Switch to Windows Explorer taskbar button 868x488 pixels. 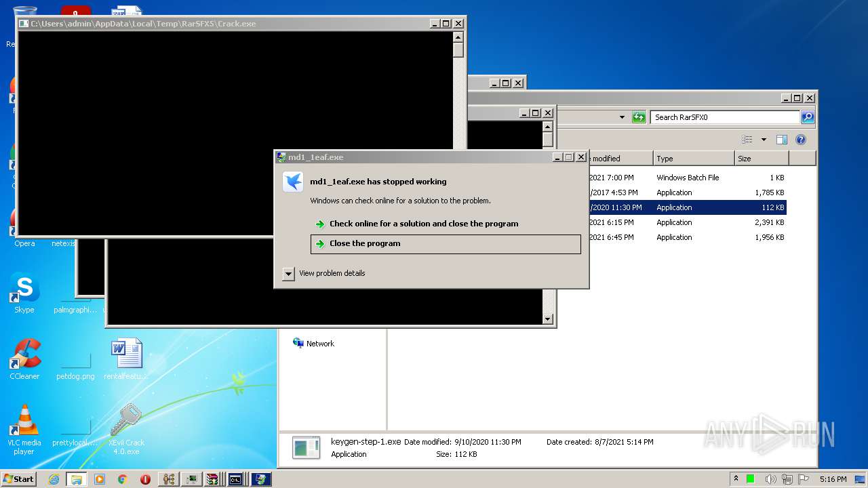pos(76,479)
